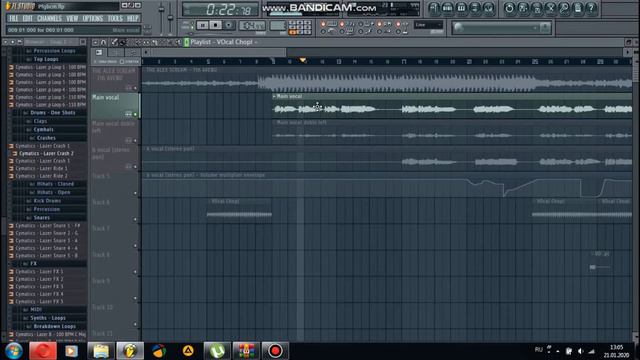Click the audio editor scissors icon
The height and width of the screenshot is (360, 640).
[x=550, y=8]
